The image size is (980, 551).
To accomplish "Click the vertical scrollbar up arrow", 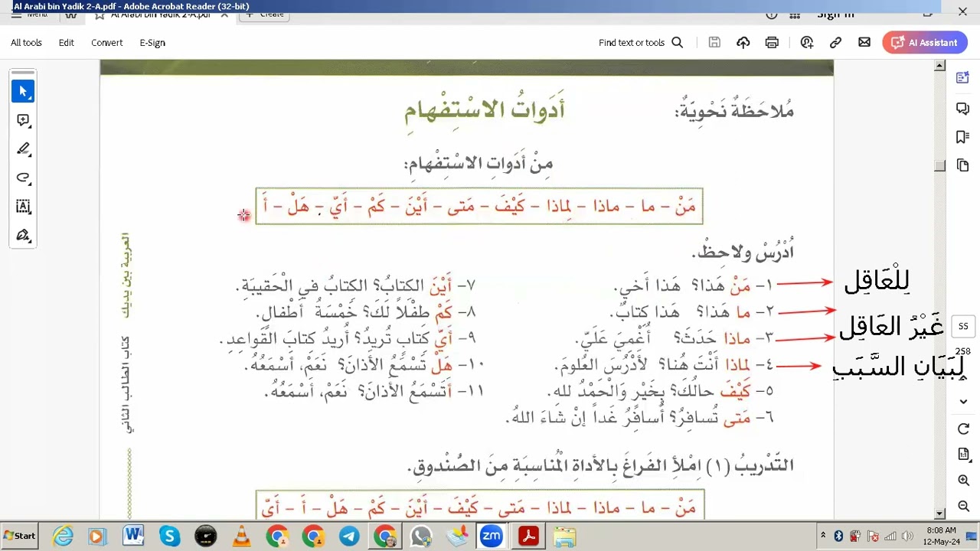I will [x=940, y=67].
